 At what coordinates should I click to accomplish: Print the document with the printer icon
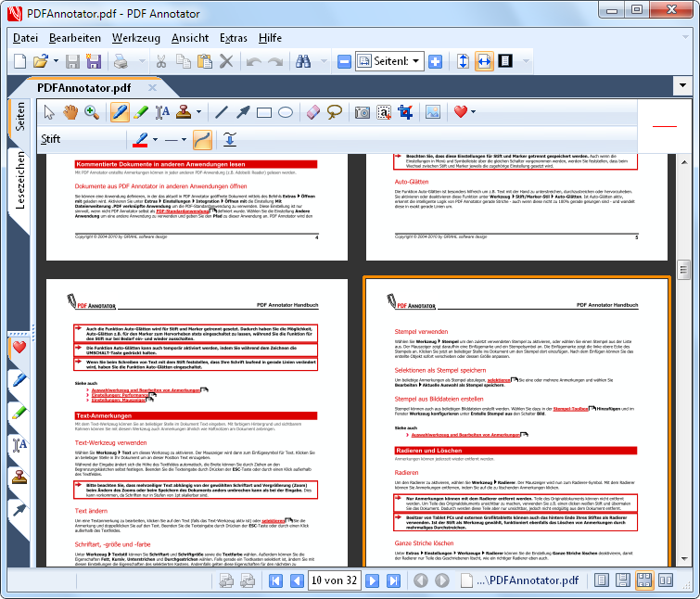coord(121,61)
